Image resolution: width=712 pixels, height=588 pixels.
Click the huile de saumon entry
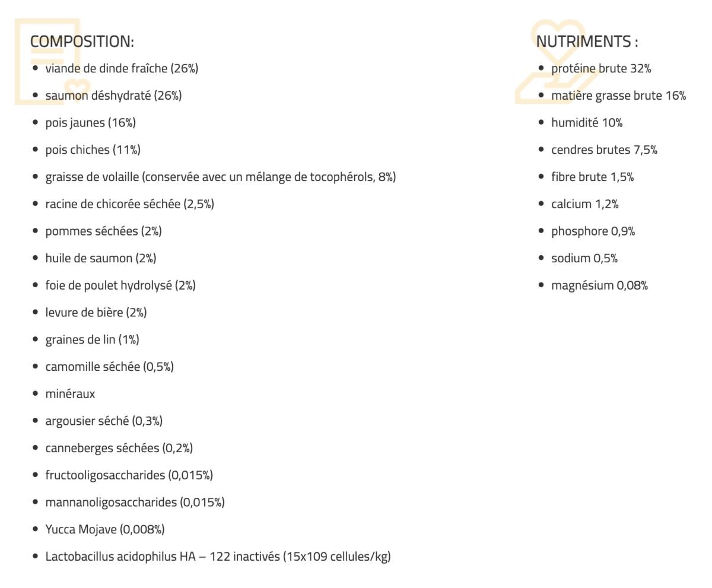point(100,258)
